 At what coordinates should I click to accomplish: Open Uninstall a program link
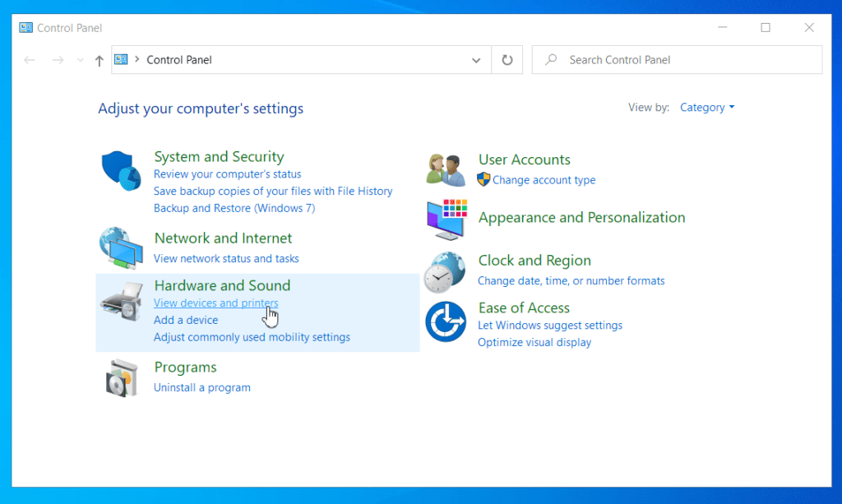pos(202,387)
